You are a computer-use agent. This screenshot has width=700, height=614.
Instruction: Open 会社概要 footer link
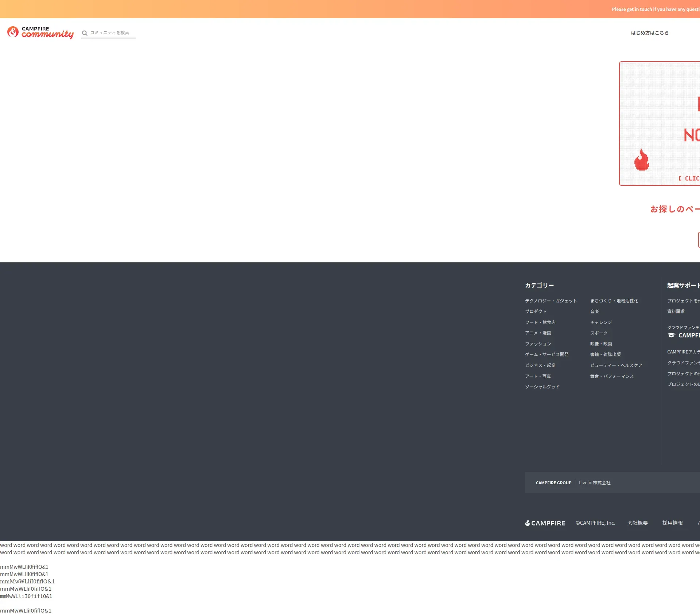coord(637,523)
